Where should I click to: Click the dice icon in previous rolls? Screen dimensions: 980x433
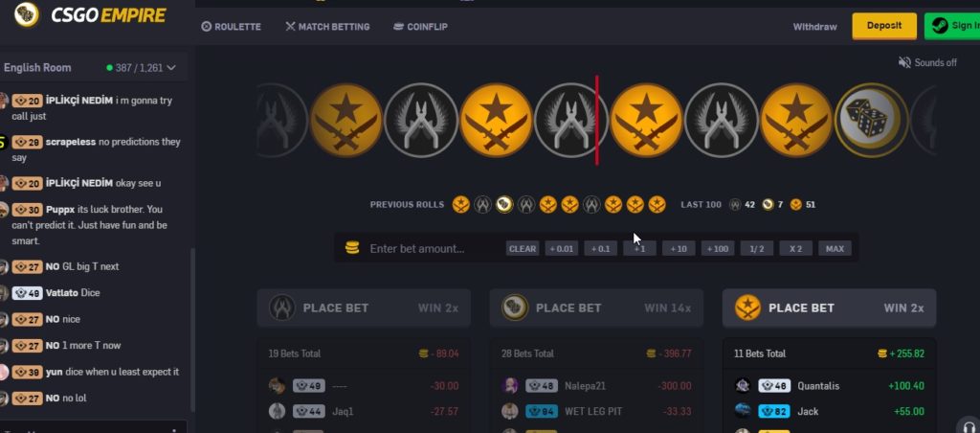pos(504,205)
